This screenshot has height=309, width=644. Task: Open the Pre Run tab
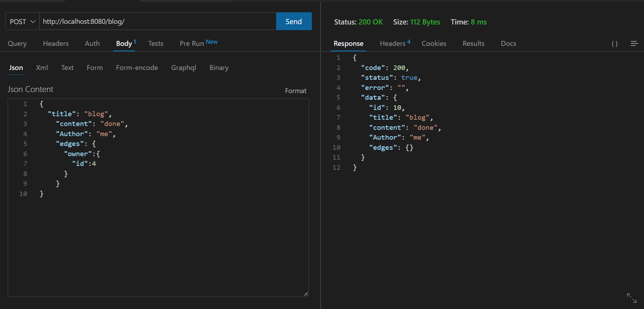pos(198,43)
